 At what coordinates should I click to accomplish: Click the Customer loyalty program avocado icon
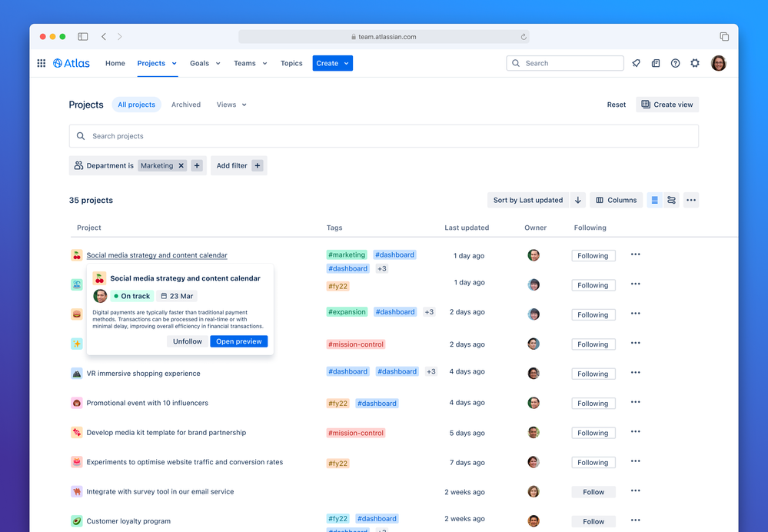[x=77, y=520]
